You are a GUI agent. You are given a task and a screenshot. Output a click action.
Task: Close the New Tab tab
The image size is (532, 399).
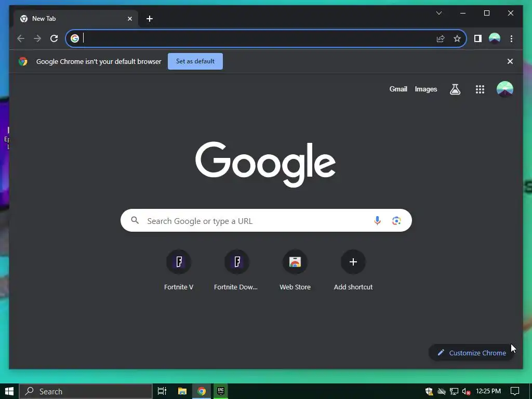coord(129,19)
